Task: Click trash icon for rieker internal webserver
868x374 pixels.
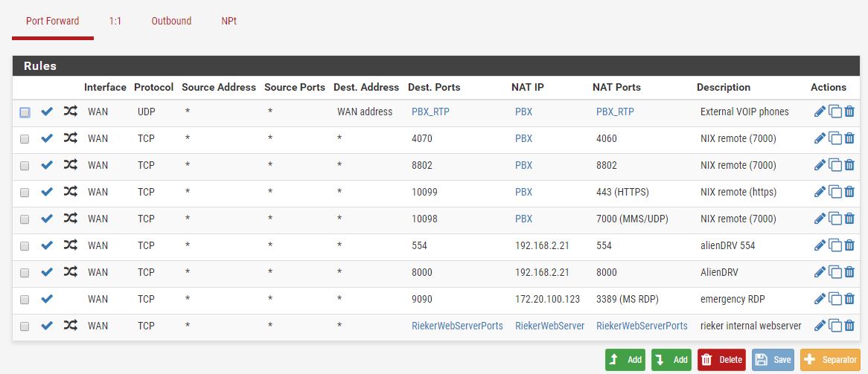Action: click(x=849, y=326)
